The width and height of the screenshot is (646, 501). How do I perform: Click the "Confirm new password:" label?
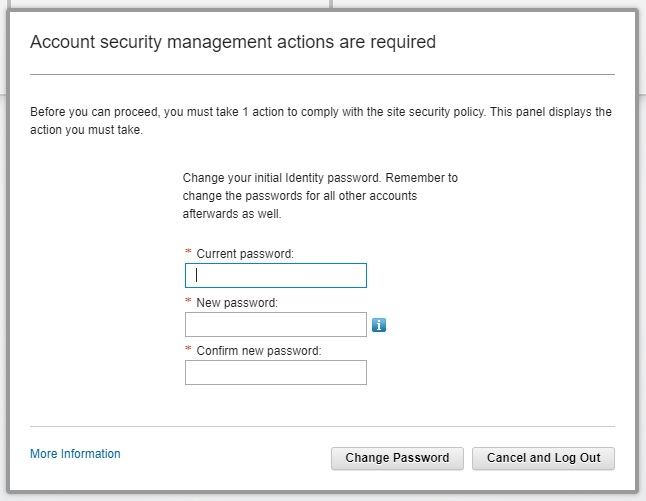(x=258, y=350)
